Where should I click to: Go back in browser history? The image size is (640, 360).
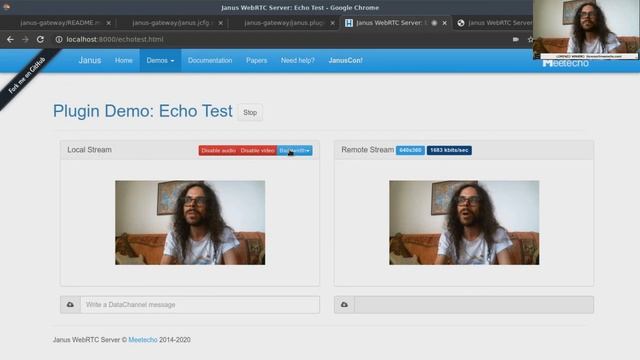click(10, 39)
